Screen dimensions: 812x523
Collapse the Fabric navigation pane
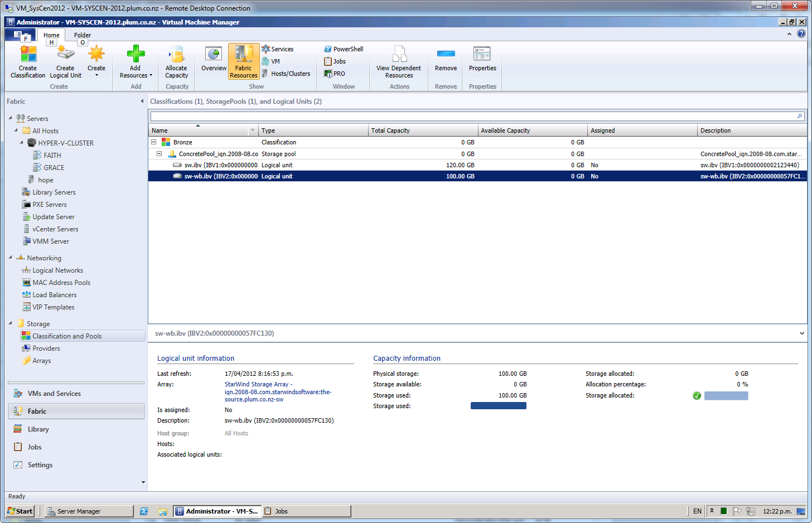tap(142, 101)
